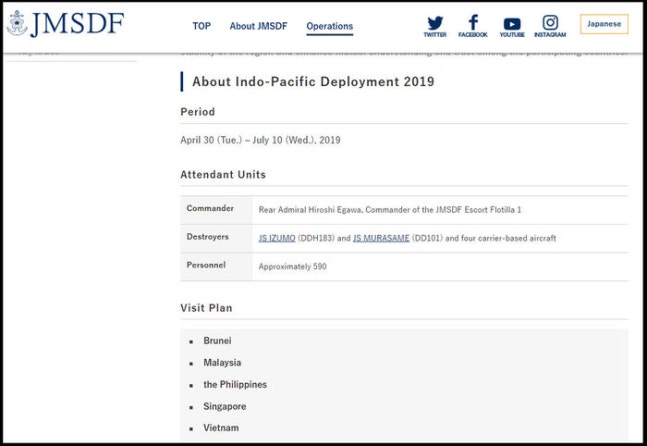
Task: Select the Philippines list entry
Action: tap(235, 385)
